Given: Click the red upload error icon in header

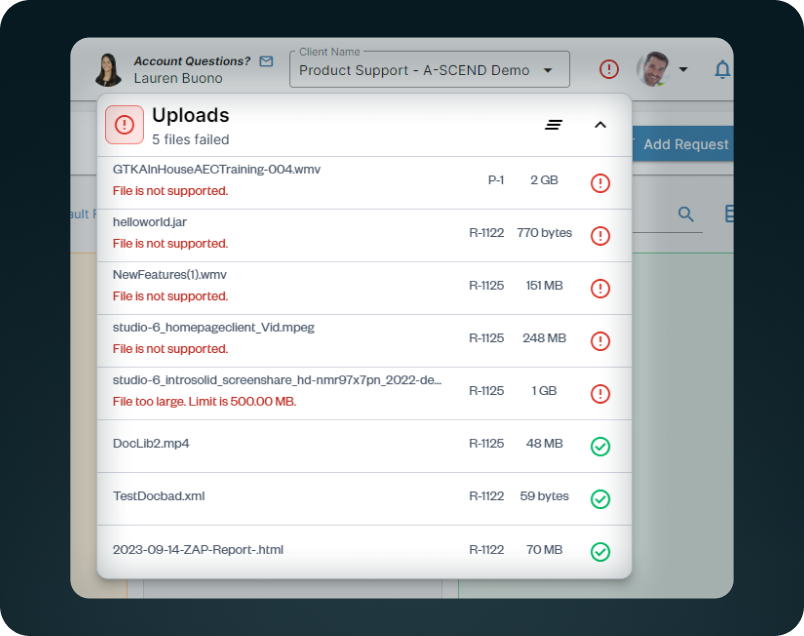Looking at the screenshot, I should pos(609,69).
